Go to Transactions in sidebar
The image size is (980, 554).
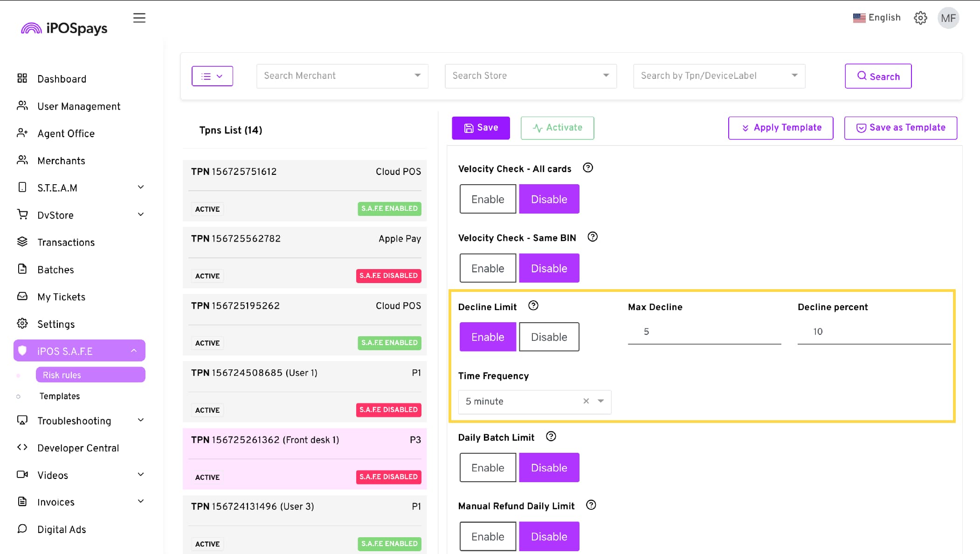(x=66, y=242)
